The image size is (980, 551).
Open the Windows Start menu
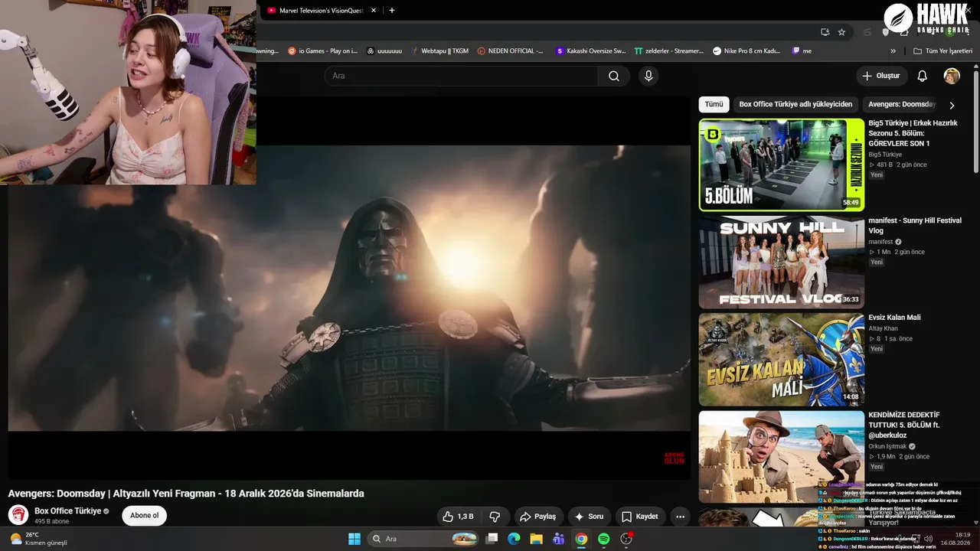click(x=354, y=539)
